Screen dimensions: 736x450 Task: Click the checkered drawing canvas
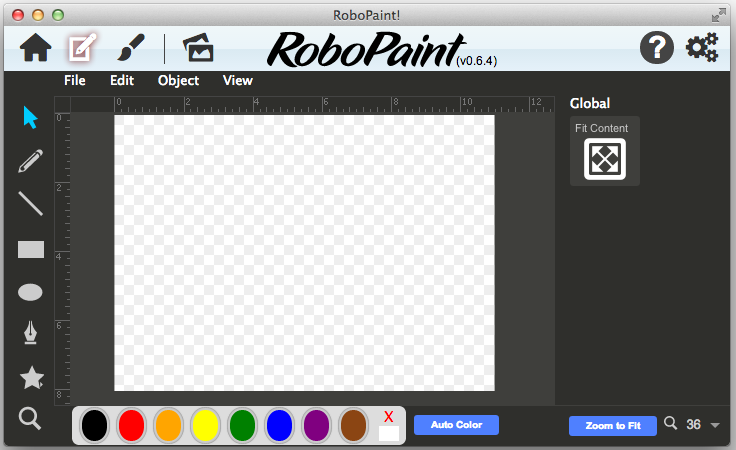(304, 253)
